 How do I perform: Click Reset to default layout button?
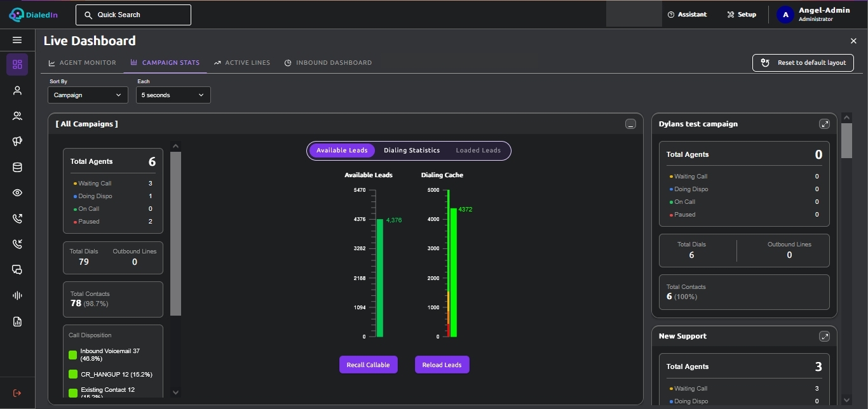click(x=803, y=63)
